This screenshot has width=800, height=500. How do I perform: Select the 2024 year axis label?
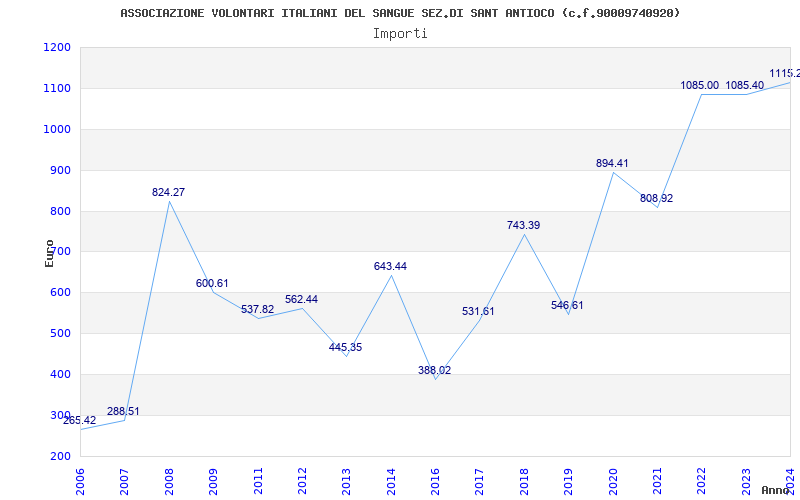tap(790, 479)
